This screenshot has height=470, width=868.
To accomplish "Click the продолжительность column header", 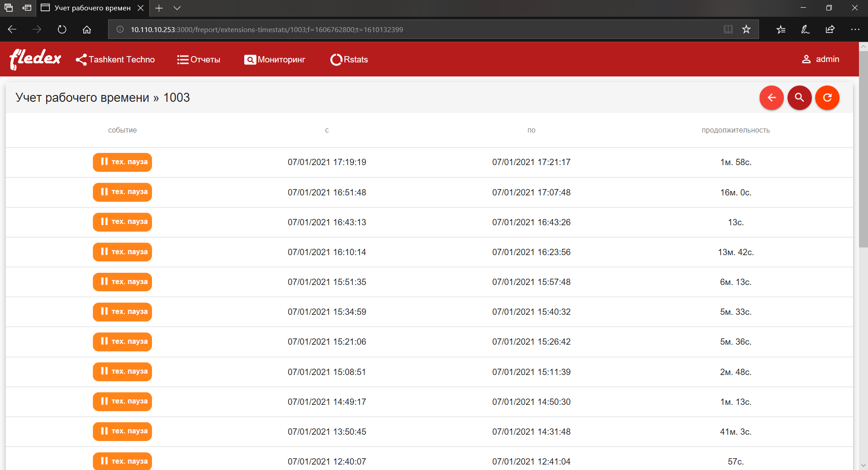I will [x=735, y=130].
